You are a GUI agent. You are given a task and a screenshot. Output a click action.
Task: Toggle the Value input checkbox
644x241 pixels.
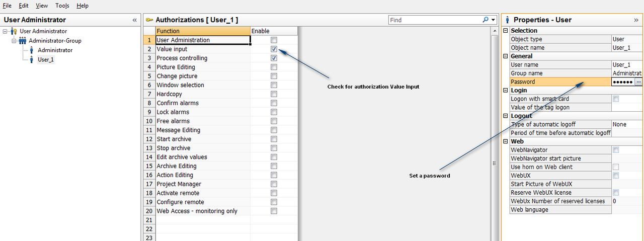tap(274, 49)
